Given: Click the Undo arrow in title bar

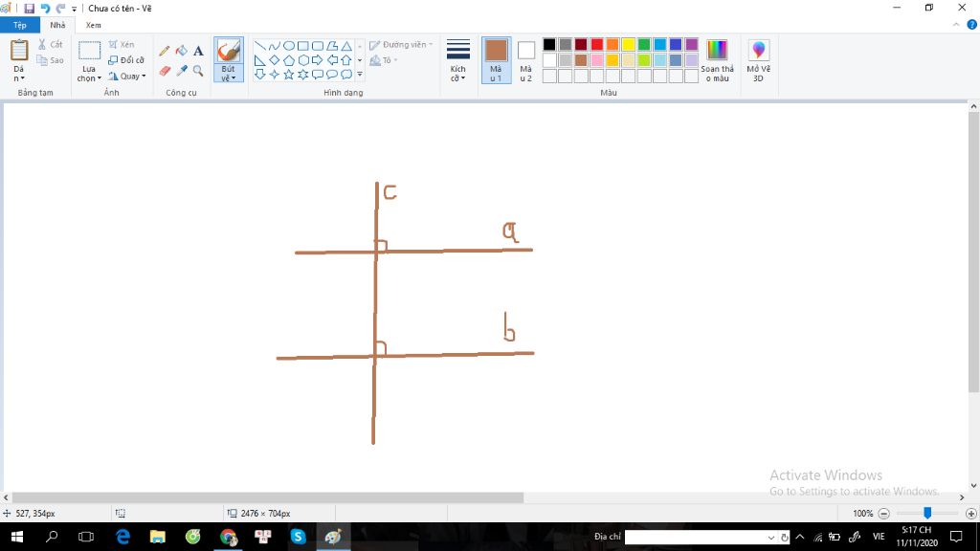Looking at the screenshot, I should (x=45, y=8).
